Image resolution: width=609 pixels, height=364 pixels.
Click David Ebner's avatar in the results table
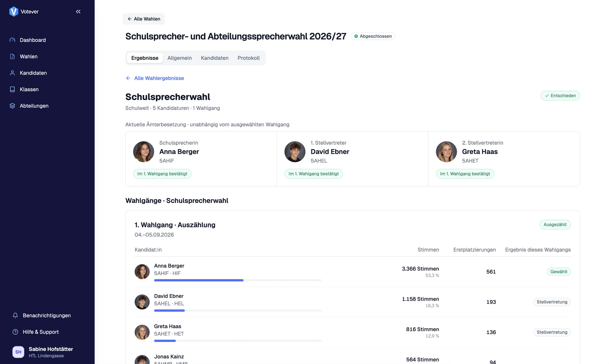(142, 302)
